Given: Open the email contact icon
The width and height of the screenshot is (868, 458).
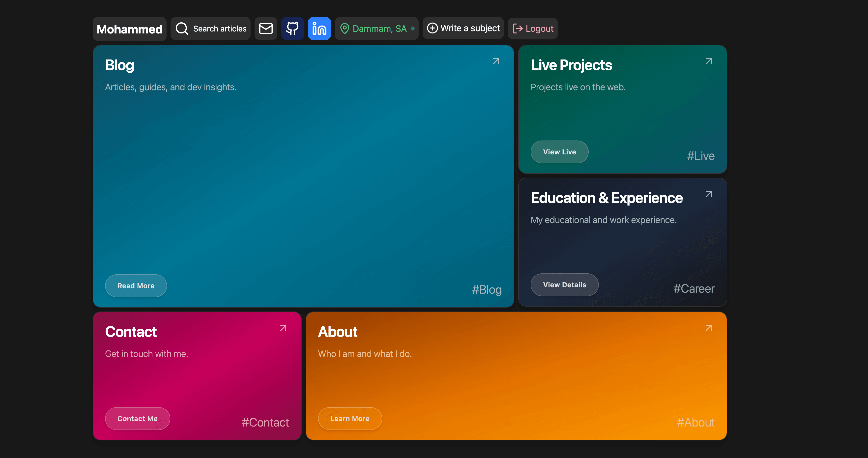Looking at the screenshot, I should 266,28.
